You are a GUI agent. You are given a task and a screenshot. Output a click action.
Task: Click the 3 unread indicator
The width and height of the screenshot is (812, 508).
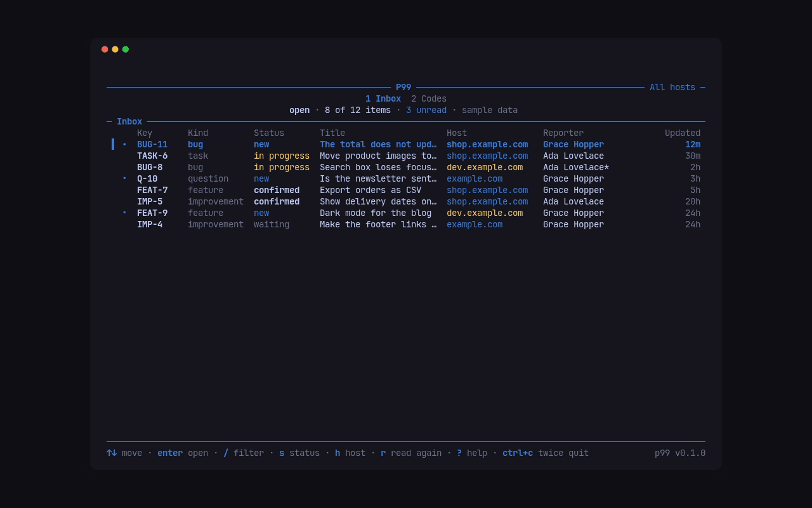tap(426, 110)
